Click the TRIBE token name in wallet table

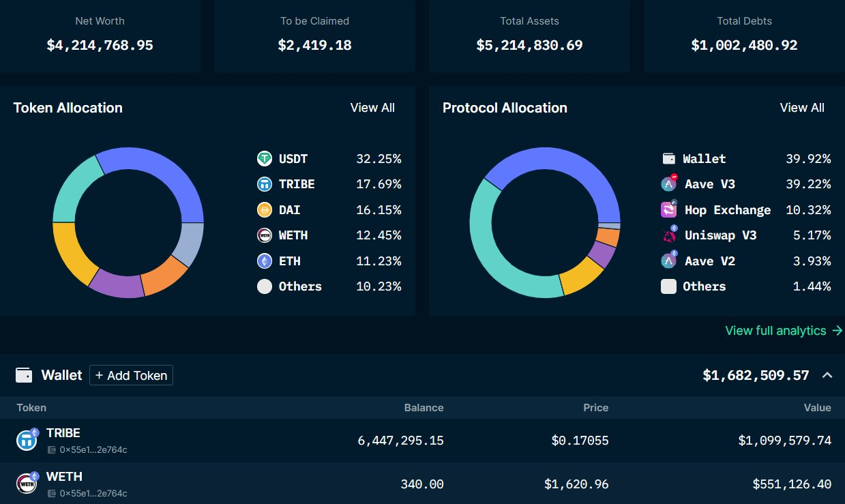(x=63, y=433)
